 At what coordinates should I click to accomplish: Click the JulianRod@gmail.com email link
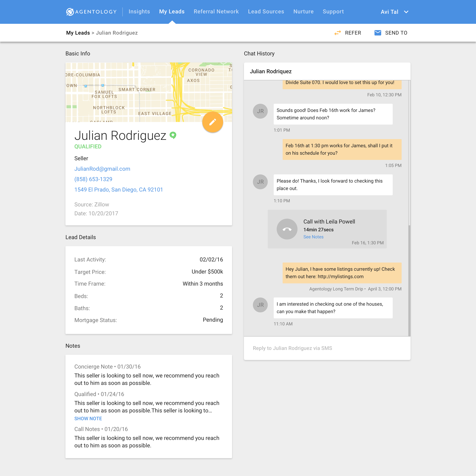click(102, 169)
